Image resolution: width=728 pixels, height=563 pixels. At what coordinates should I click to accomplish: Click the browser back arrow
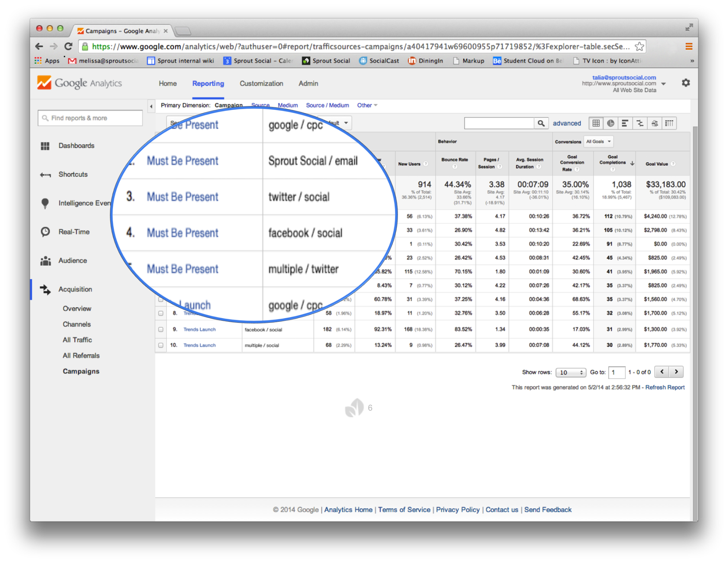click(x=39, y=46)
